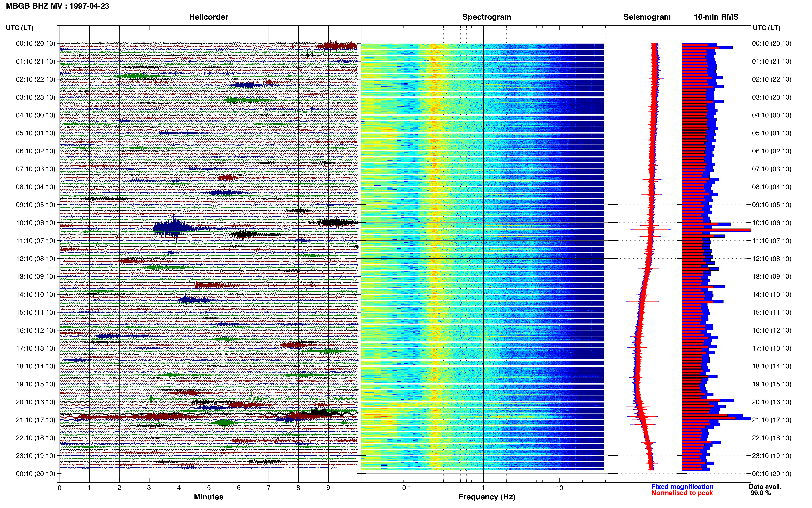This screenshot has height=508, width=812.
Task: Click left time label '20:10 (16:10)'
Action: pos(36,402)
